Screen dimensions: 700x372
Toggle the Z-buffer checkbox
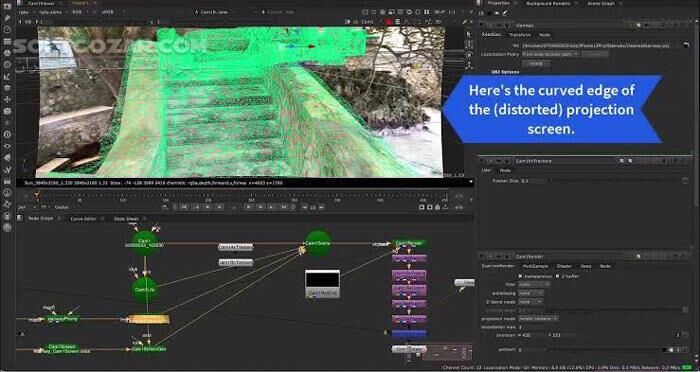(558, 276)
